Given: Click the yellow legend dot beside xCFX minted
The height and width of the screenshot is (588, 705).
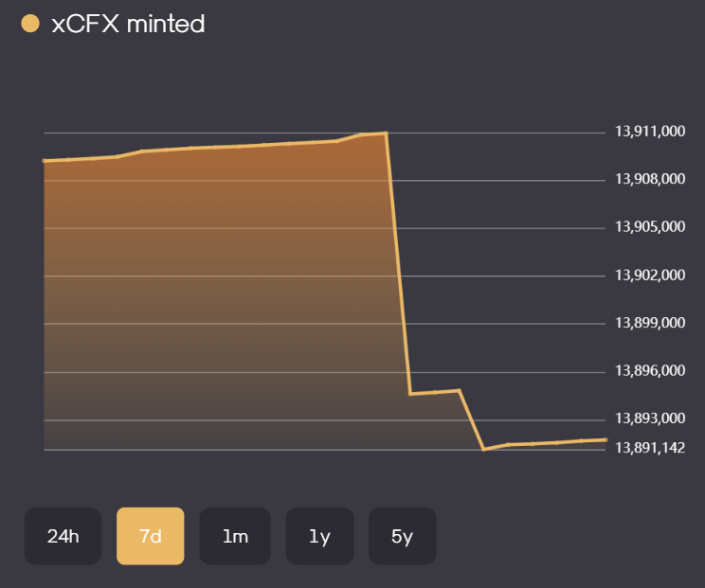Looking at the screenshot, I should click(30, 24).
